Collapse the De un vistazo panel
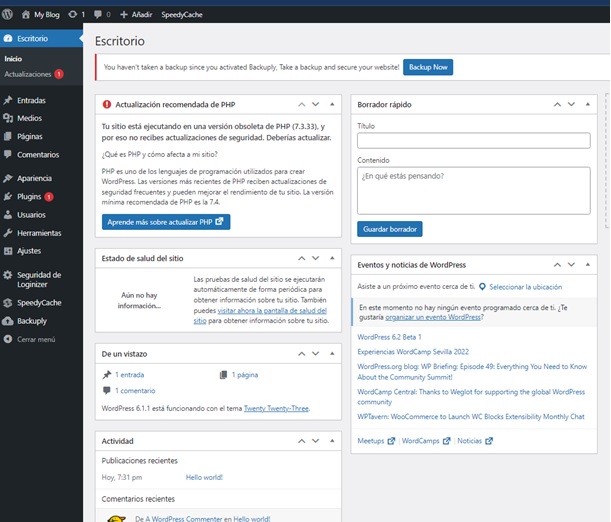 click(334, 354)
